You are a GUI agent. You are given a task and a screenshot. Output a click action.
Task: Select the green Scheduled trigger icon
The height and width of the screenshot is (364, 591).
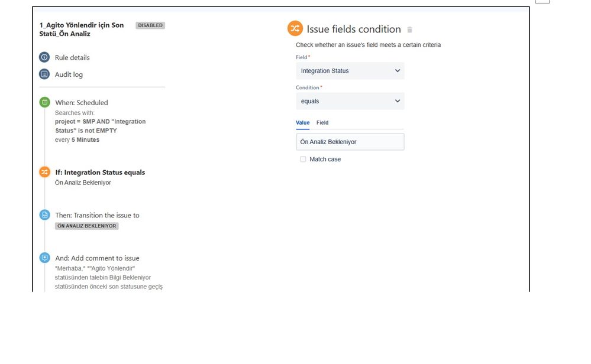click(x=44, y=102)
